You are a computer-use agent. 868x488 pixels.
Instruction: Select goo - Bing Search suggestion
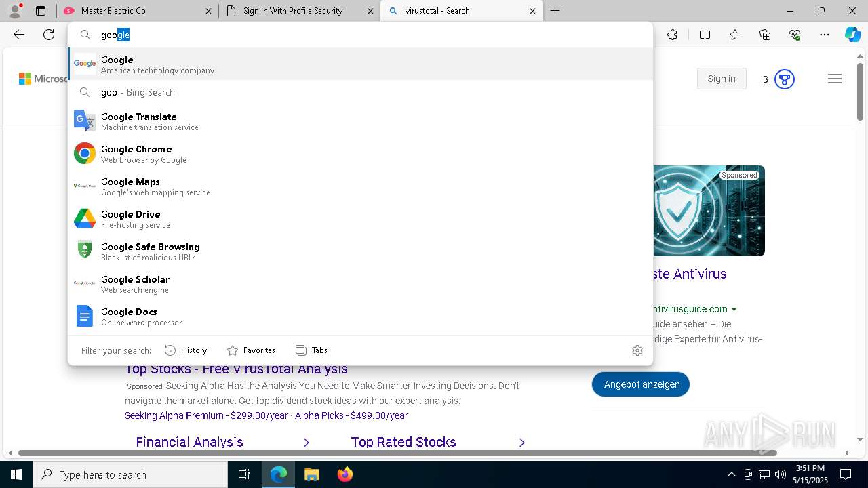360,92
